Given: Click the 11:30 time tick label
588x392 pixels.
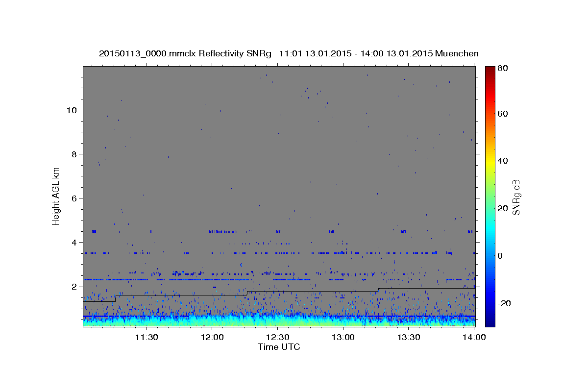Looking at the screenshot, I should click(147, 338).
